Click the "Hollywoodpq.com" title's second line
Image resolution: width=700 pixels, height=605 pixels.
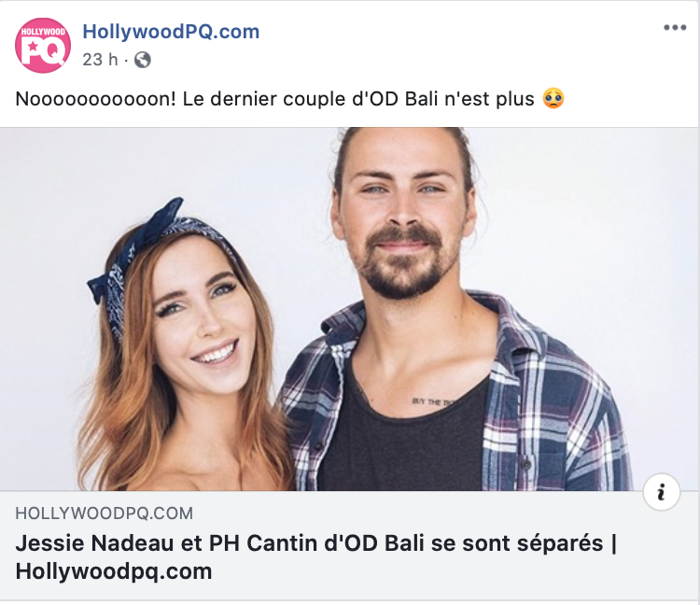[114, 571]
